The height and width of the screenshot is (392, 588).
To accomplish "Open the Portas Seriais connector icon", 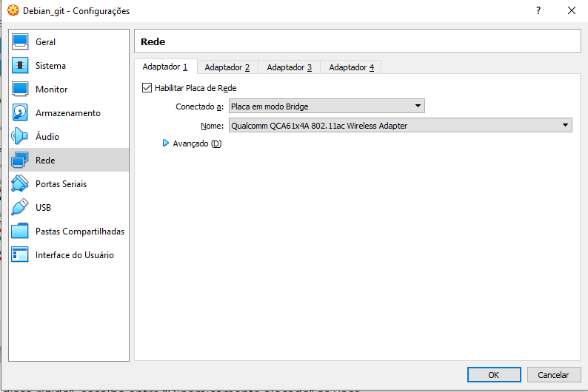I will click(20, 184).
